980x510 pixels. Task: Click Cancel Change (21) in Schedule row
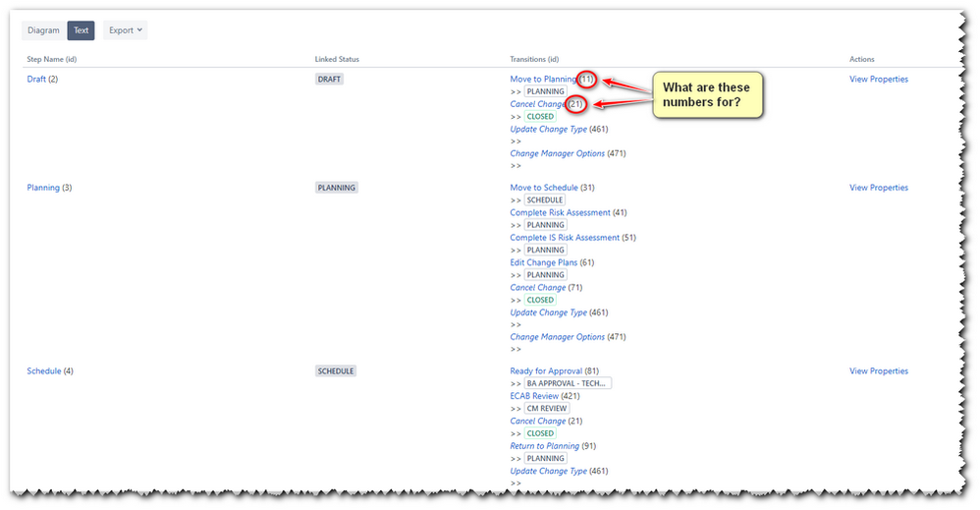(537, 421)
